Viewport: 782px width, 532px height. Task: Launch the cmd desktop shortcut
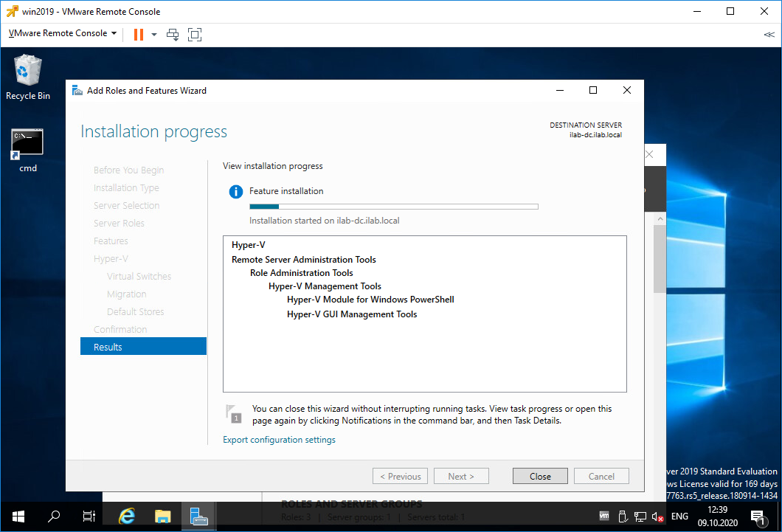pos(28,150)
